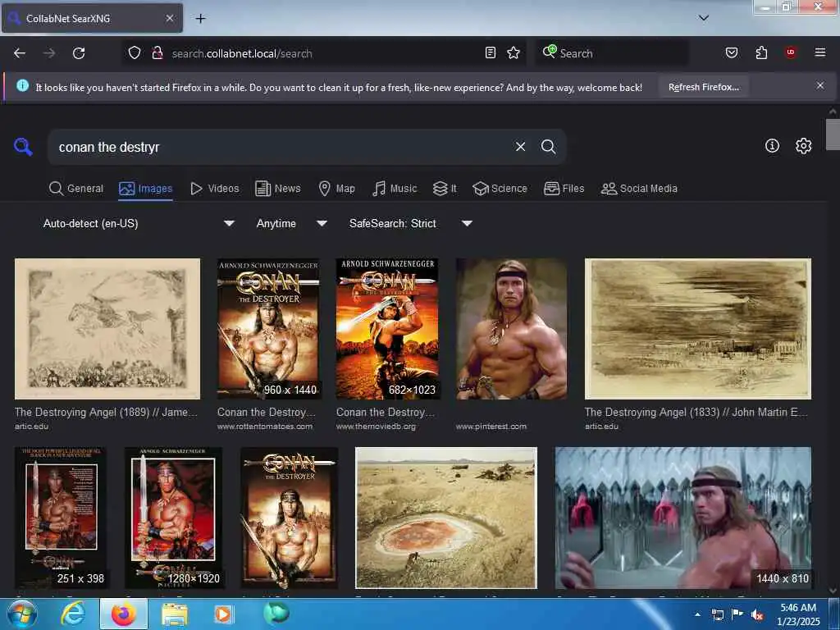Open Destroying Angel 1889 etching thumbnail
The width and height of the screenshot is (840, 630).
click(107, 329)
